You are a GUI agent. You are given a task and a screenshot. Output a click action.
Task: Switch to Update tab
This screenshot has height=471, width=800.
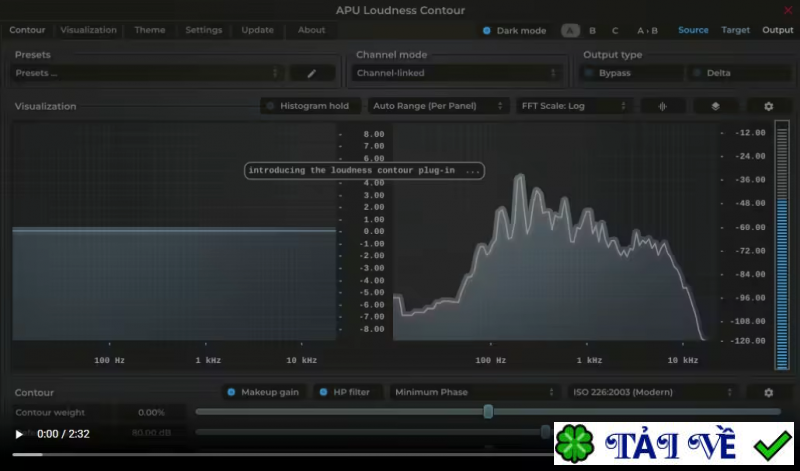[x=257, y=30]
